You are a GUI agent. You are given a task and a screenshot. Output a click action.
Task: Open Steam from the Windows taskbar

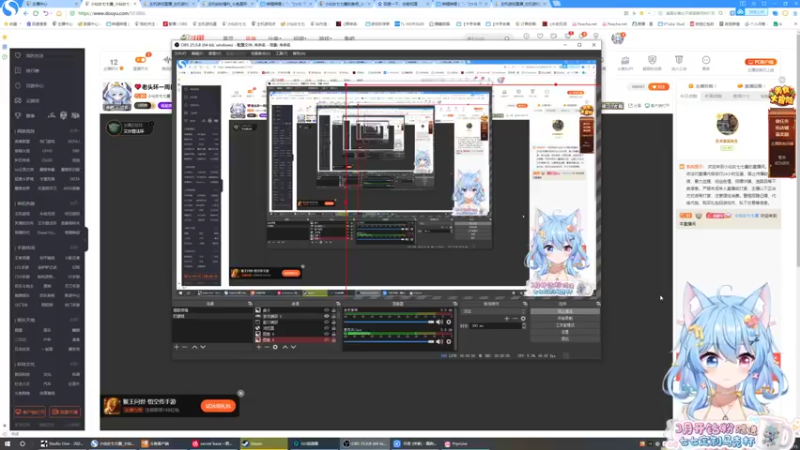point(263,443)
